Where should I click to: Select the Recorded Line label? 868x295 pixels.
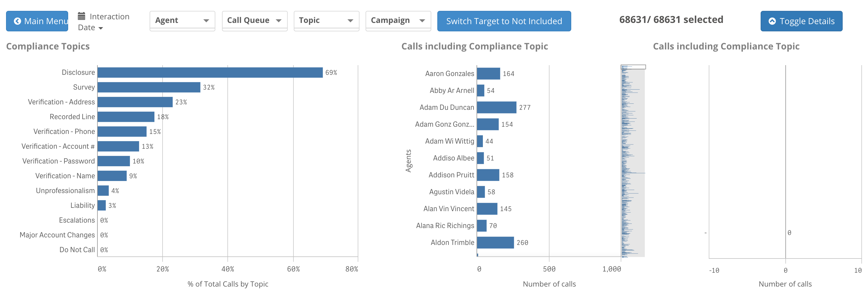pyautogui.click(x=72, y=117)
